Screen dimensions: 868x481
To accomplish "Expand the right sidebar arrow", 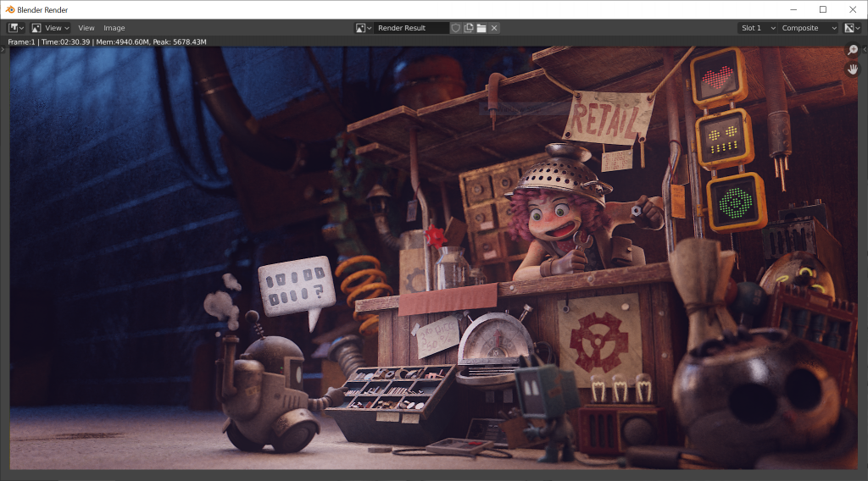I will pos(865,49).
